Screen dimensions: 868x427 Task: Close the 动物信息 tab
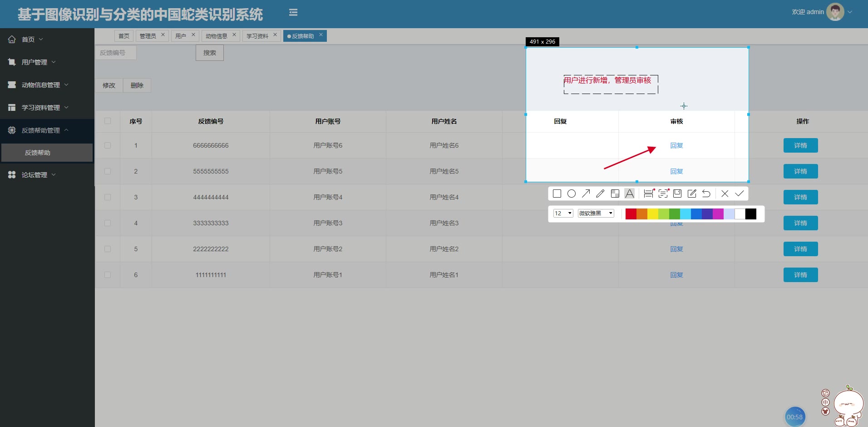234,35
